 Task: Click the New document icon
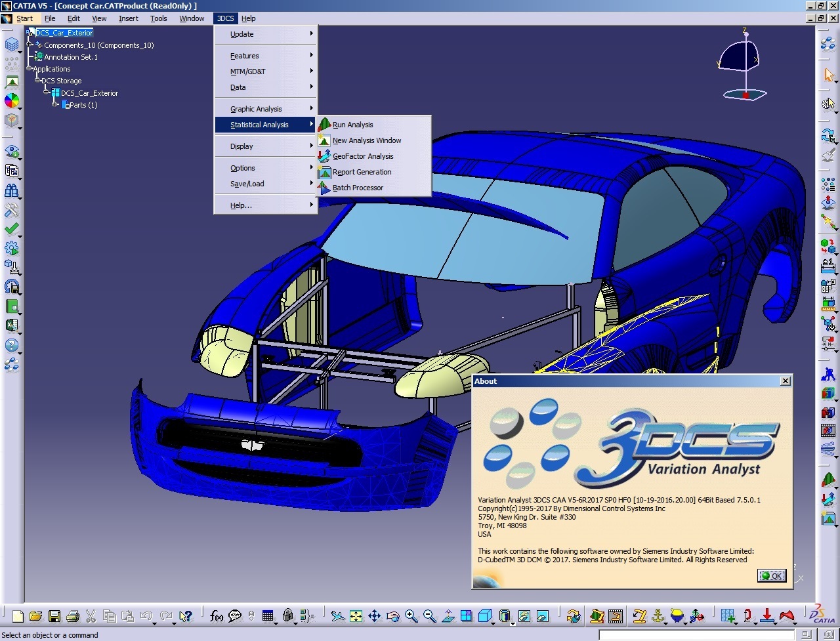18,616
